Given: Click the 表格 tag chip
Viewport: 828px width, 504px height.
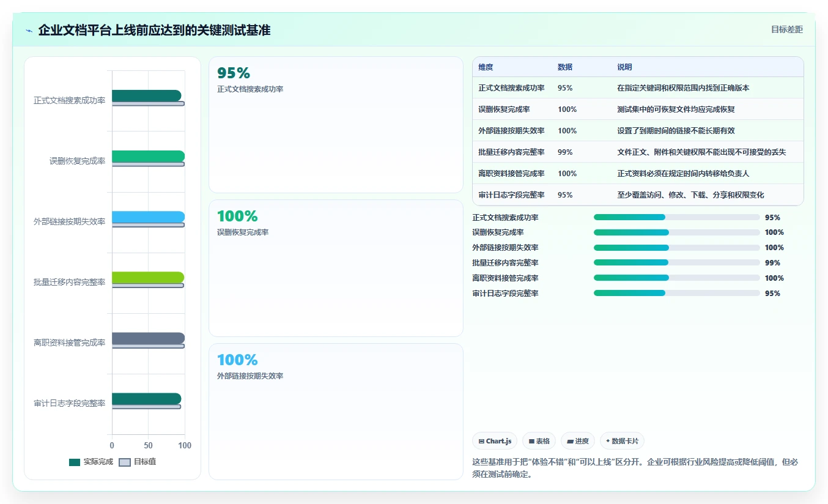Looking at the screenshot, I should (x=539, y=441).
